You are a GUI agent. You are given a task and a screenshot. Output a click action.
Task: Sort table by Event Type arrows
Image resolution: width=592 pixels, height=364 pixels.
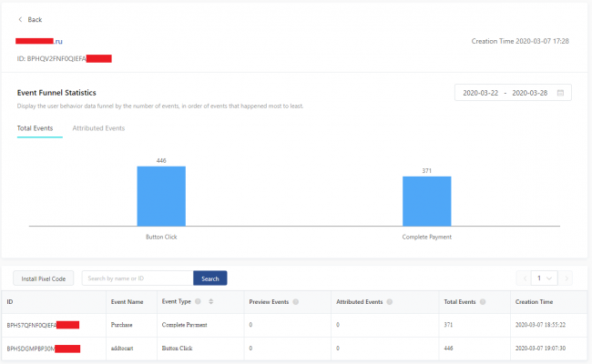pyautogui.click(x=210, y=301)
